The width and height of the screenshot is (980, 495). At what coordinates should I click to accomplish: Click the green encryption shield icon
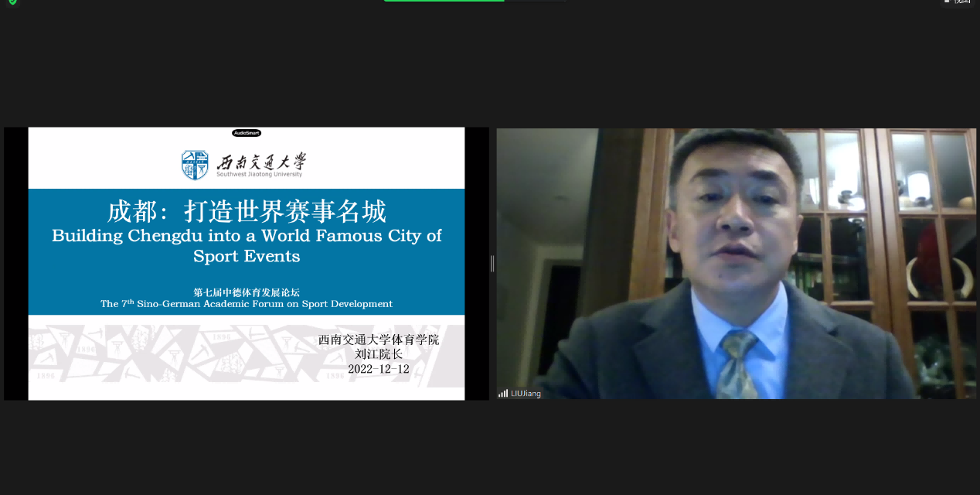(x=12, y=2)
